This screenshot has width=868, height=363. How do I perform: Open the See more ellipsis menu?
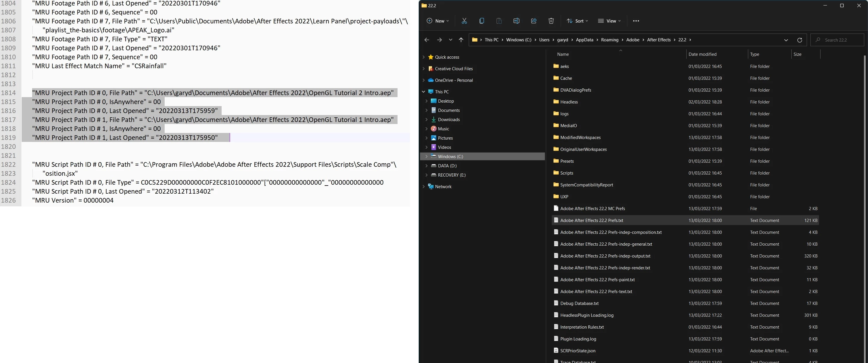635,21
